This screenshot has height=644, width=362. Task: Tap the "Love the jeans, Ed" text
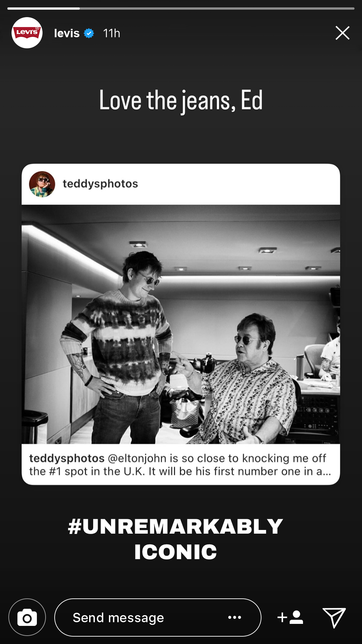point(181,101)
